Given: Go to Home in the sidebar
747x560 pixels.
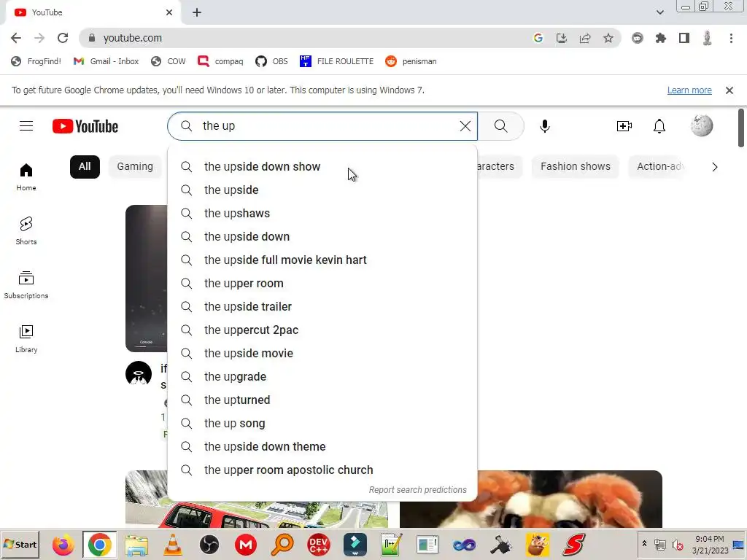Looking at the screenshot, I should 26,176.
